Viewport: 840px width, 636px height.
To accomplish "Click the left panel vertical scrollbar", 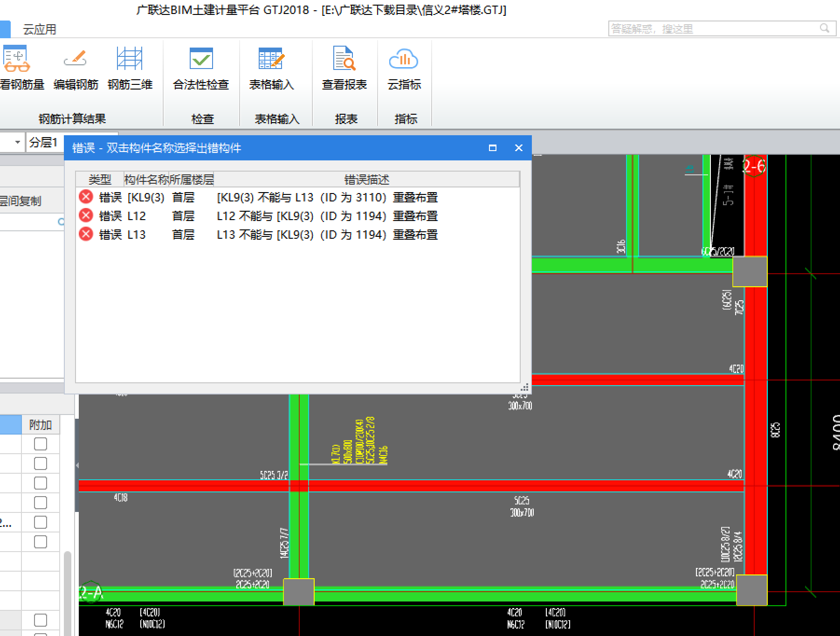I will [68, 593].
